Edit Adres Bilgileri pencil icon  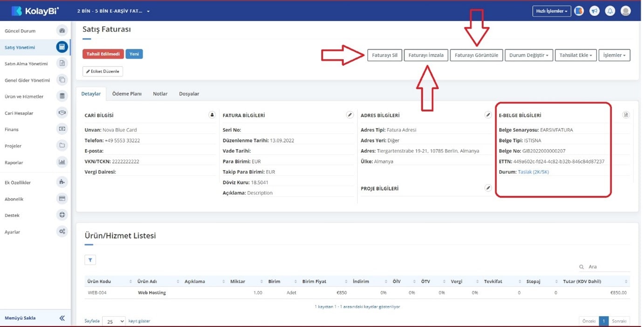(x=488, y=115)
